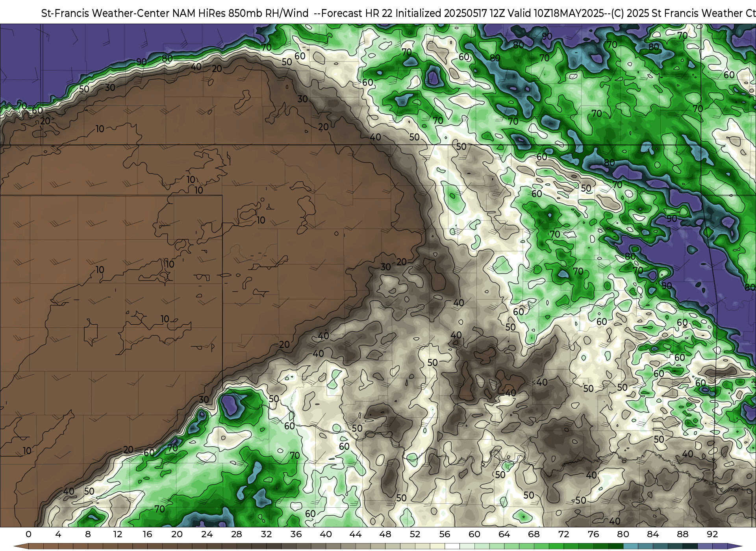Click the colorbar scale label '84'
The image size is (756, 551).
point(653,534)
